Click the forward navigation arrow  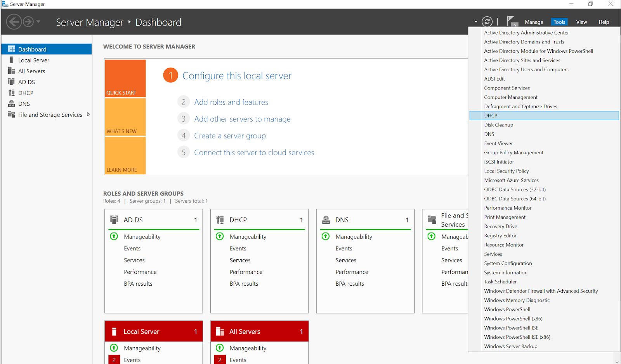28,22
